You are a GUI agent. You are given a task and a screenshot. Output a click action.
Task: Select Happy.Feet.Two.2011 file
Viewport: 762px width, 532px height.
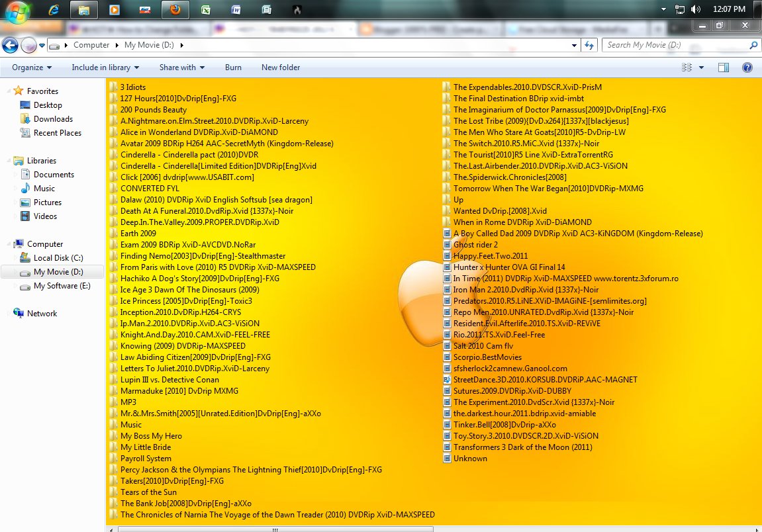pos(491,256)
